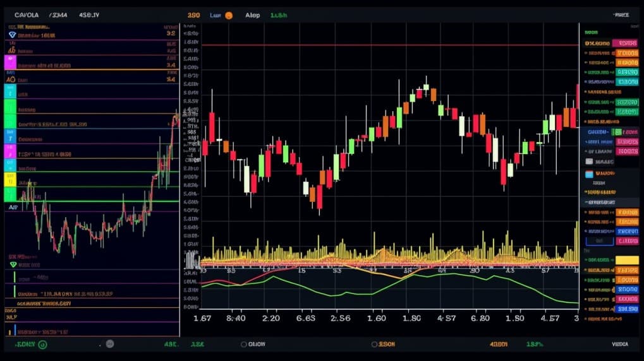Select the cyan tile below the AO icon
644x361 pixels.
(x=10, y=92)
